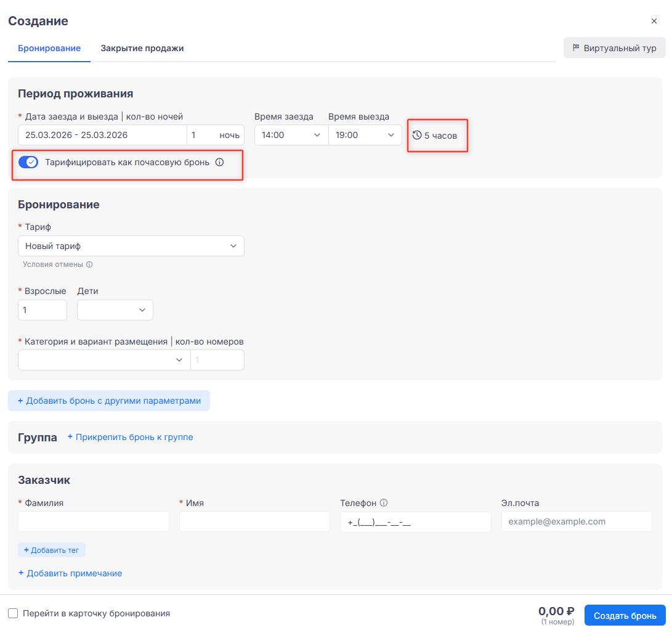Image resolution: width=672 pixels, height=633 pixels.
Task: Click the clock icon near 5 часов
Action: 417,135
